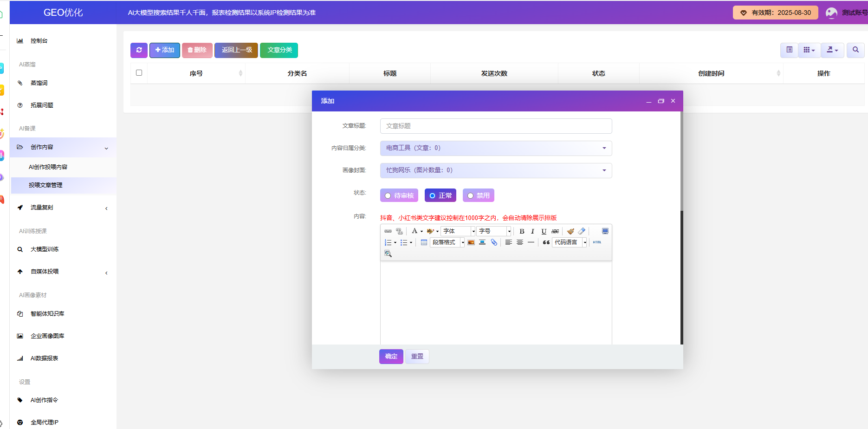This screenshot has width=868, height=429.
Task: Insert a blockquote in the editor
Action: [x=546, y=242]
